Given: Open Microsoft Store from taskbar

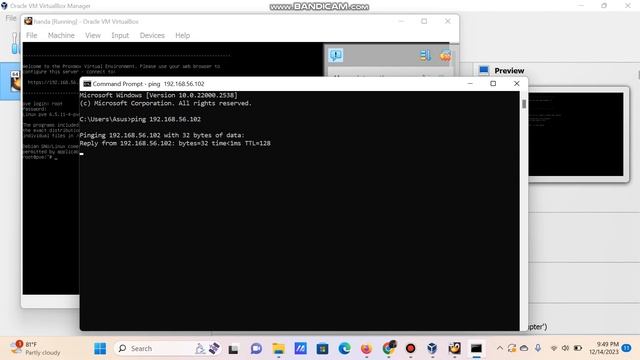Looking at the screenshot, I should 322,349.
